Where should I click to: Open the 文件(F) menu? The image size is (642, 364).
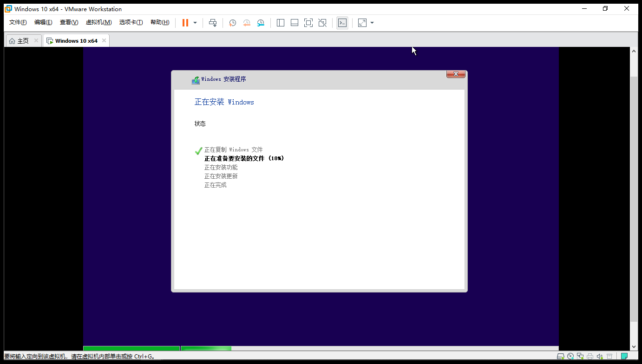tap(18, 22)
